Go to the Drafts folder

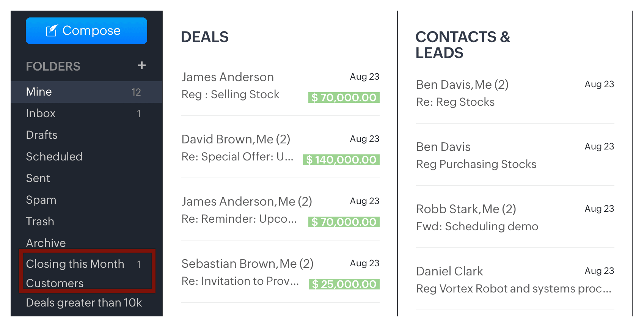point(42,135)
